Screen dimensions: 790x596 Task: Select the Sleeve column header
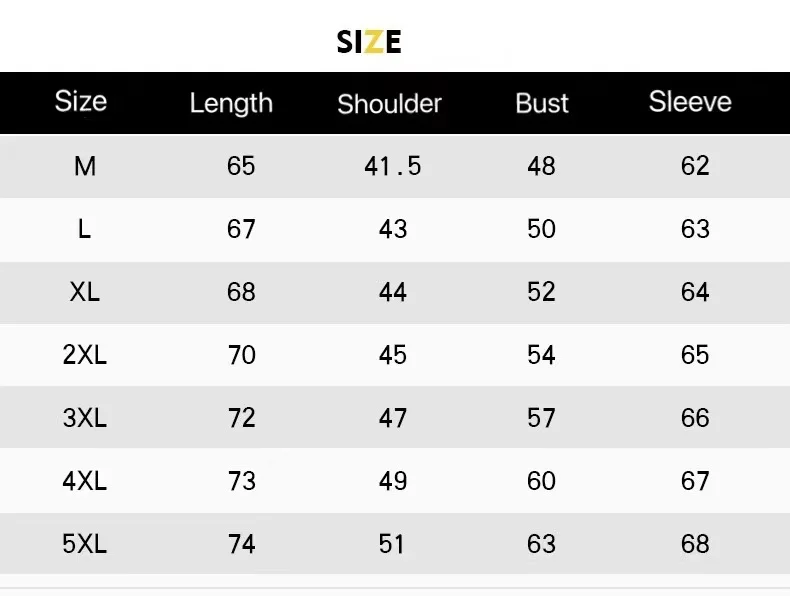690,102
